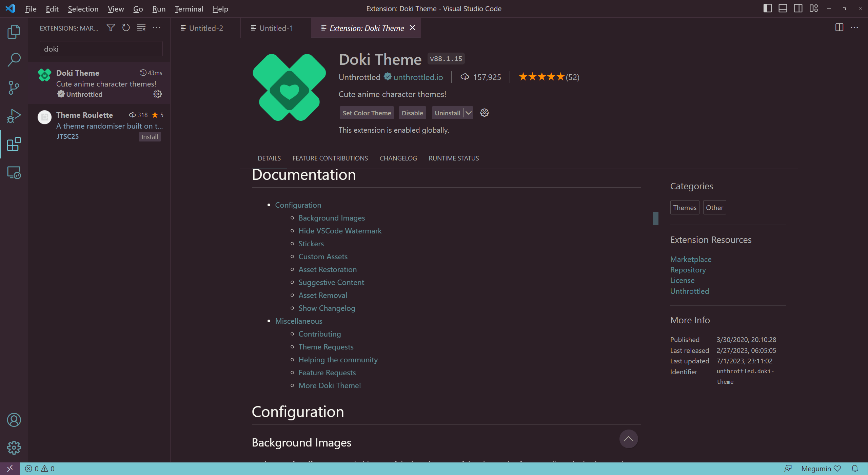Open the Terminal menu
This screenshot has height=475, width=868.
coord(189,9)
